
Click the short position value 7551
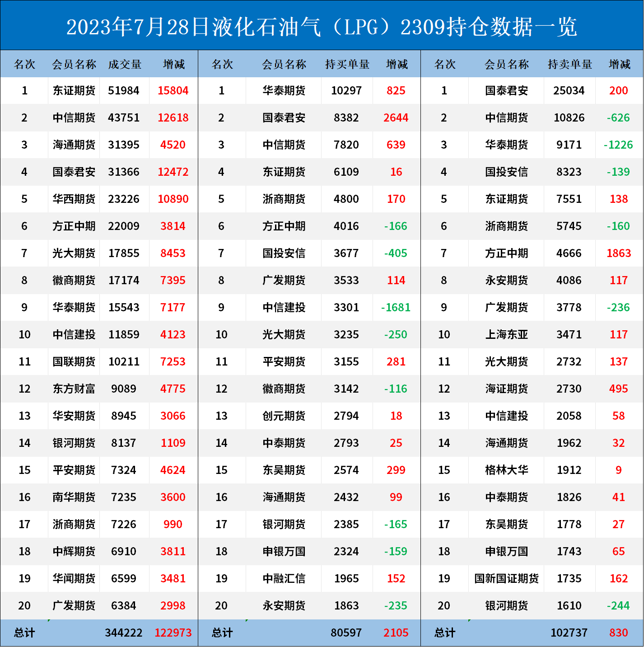pos(569,199)
